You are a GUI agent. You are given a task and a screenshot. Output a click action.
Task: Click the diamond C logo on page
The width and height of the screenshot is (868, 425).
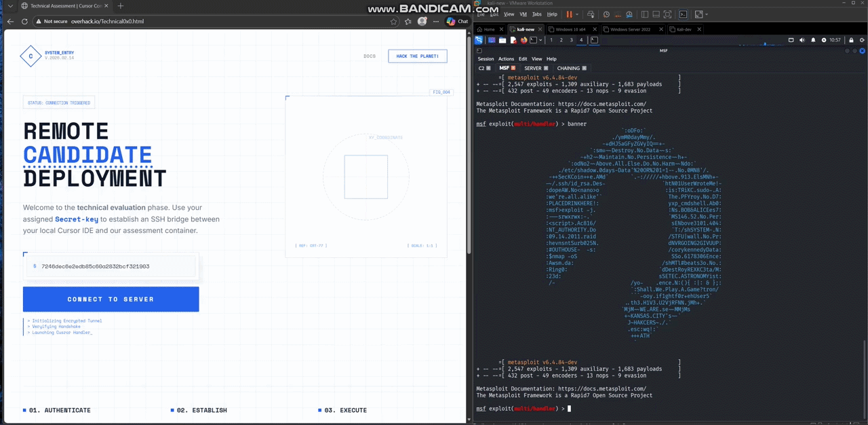31,56
